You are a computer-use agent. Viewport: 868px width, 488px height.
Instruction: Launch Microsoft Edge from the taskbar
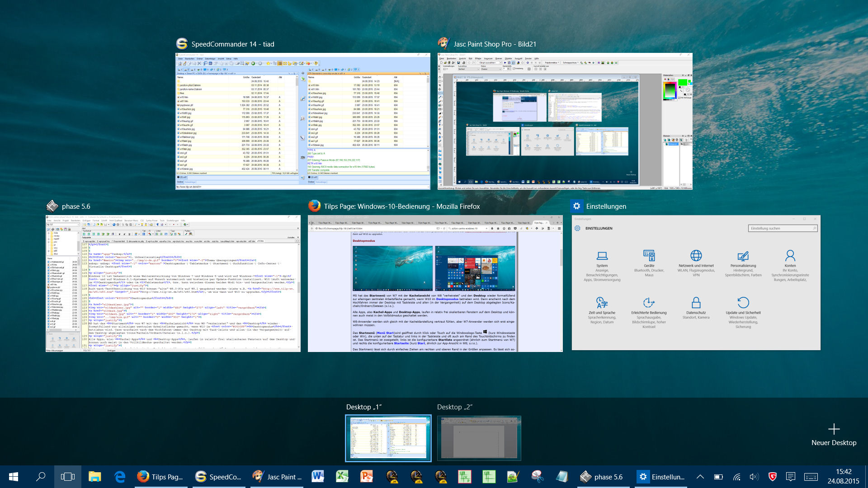pyautogui.click(x=119, y=477)
